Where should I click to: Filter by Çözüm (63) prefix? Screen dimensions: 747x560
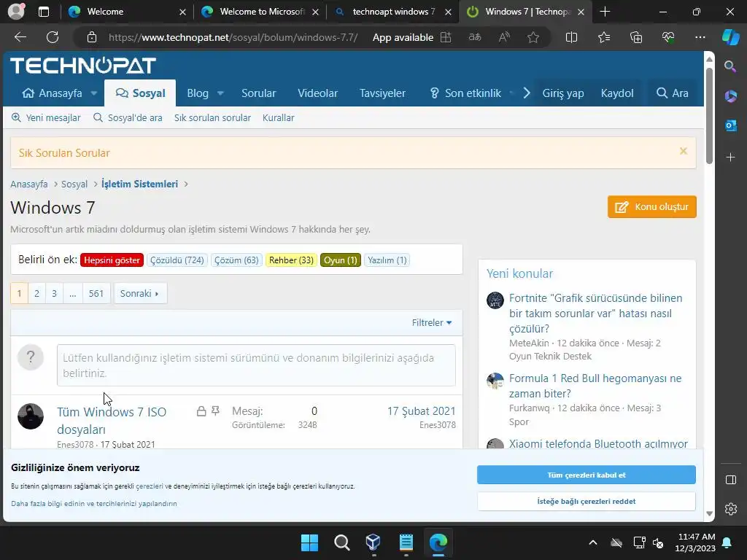coord(236,260)
